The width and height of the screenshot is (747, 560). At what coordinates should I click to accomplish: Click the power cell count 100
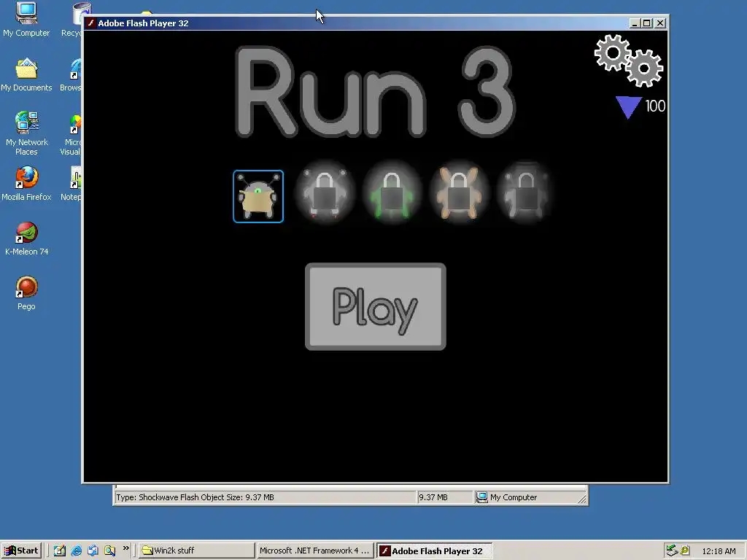pos(655,106)
